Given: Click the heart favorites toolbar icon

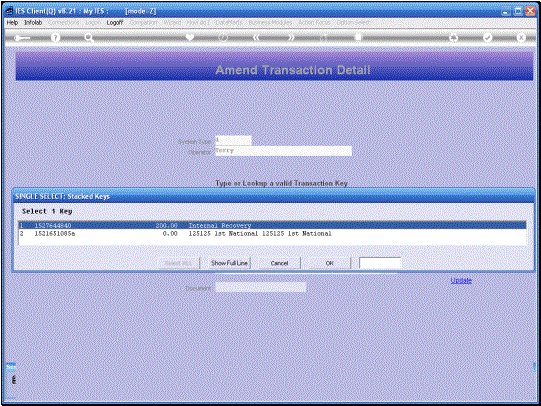Looking at the screenshot, I should click(x=189, y=37).
